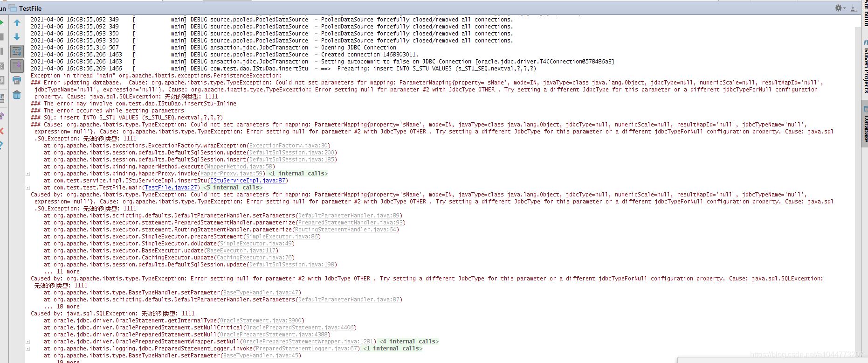Open DefaultParameterHandler.java:87 link
Image resolution: width=868 pixels, height=363 pixels.
click(x=349, y=300)
